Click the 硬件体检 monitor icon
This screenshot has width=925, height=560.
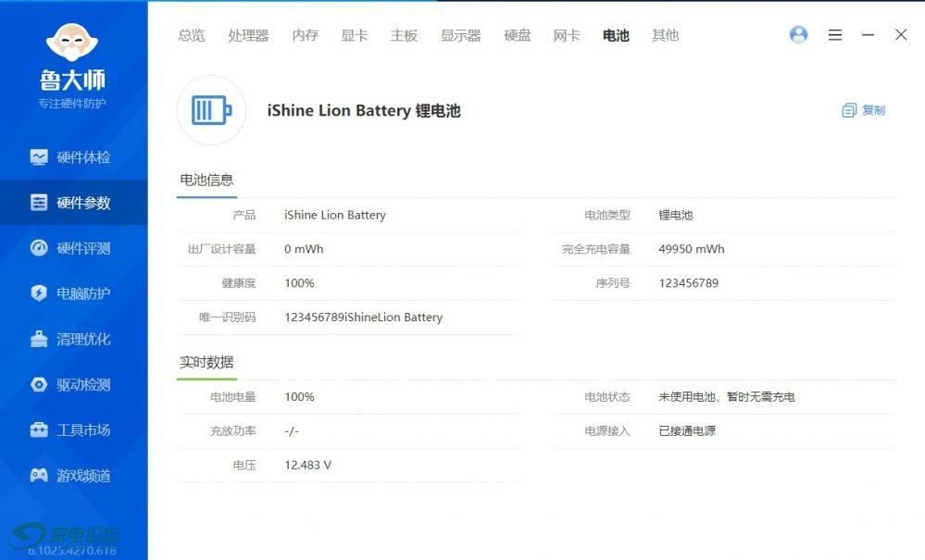coord(39,157)
